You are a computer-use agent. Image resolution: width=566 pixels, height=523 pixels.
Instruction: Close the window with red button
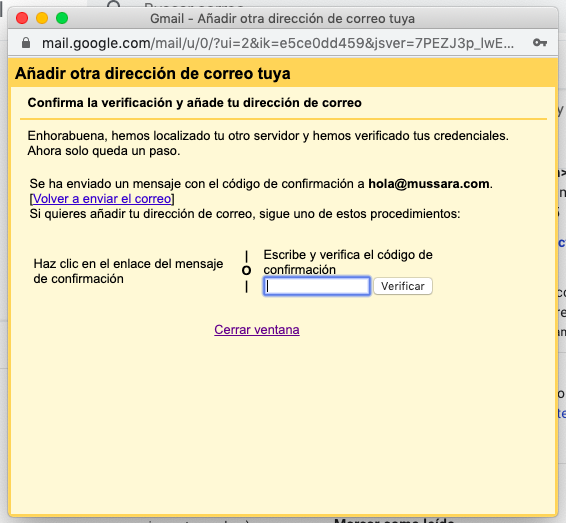tap(22, 18)
